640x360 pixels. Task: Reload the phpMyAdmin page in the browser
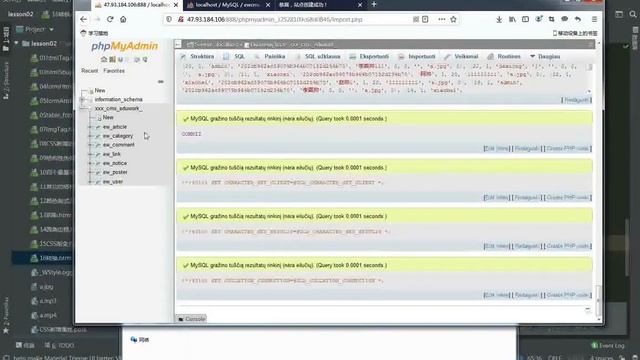click(x=110, y=19)
